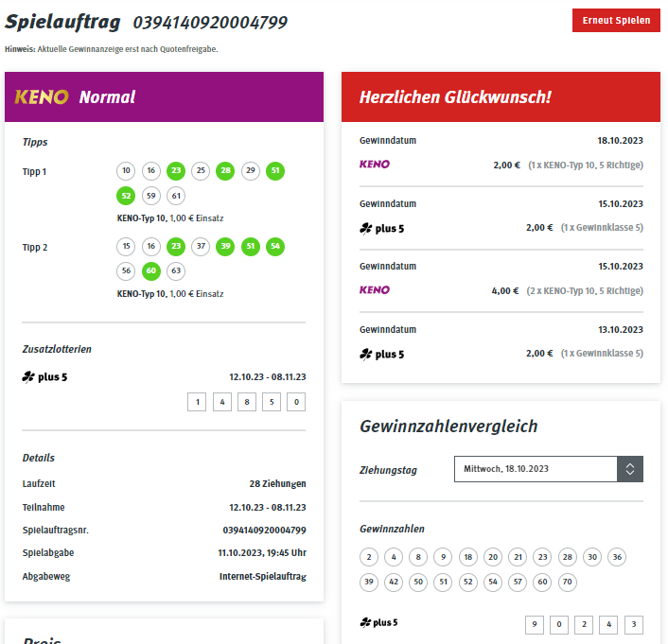Click the Hinweis note about Quotenfreigabe

(x=112, y=49)
